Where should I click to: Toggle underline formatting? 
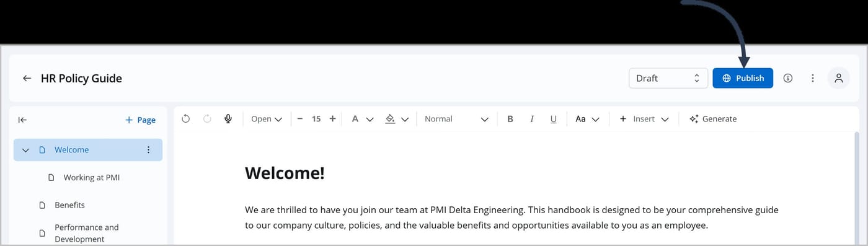tap(554, 119)
